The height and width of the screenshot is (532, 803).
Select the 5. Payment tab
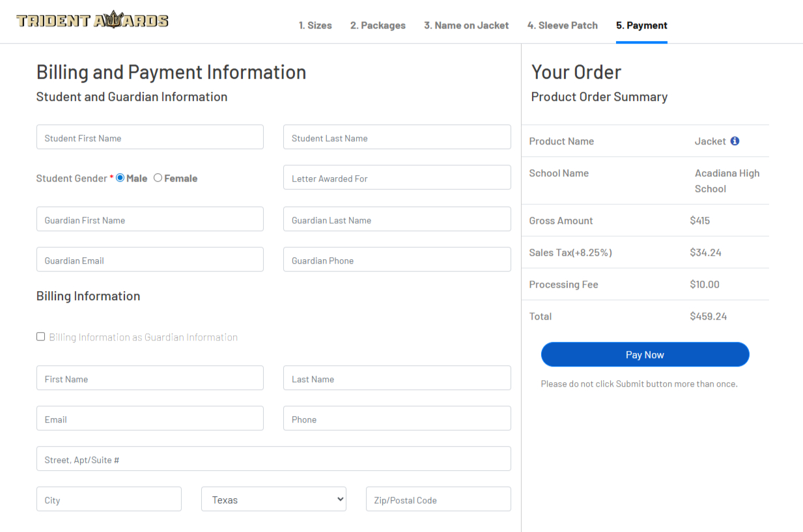click(x=641, y=25)
